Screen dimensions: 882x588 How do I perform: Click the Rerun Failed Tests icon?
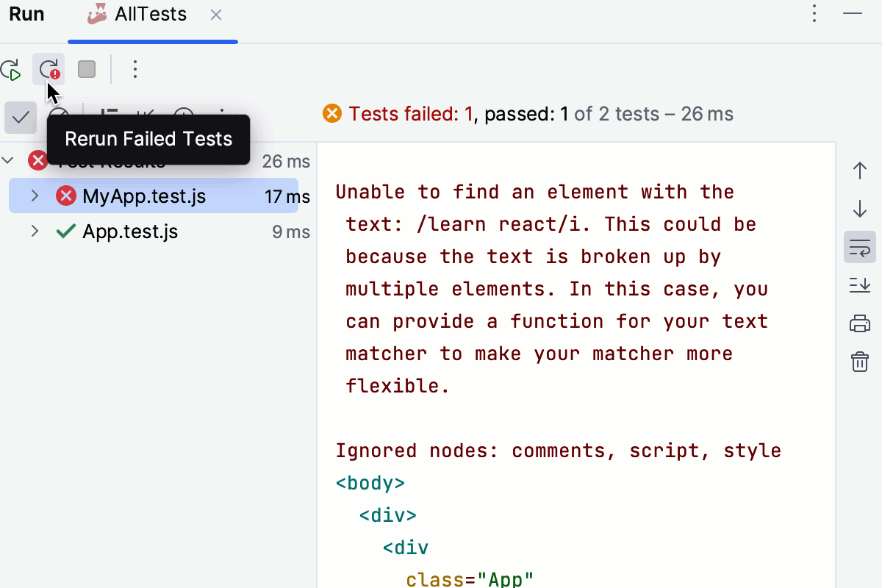[49, 69]
